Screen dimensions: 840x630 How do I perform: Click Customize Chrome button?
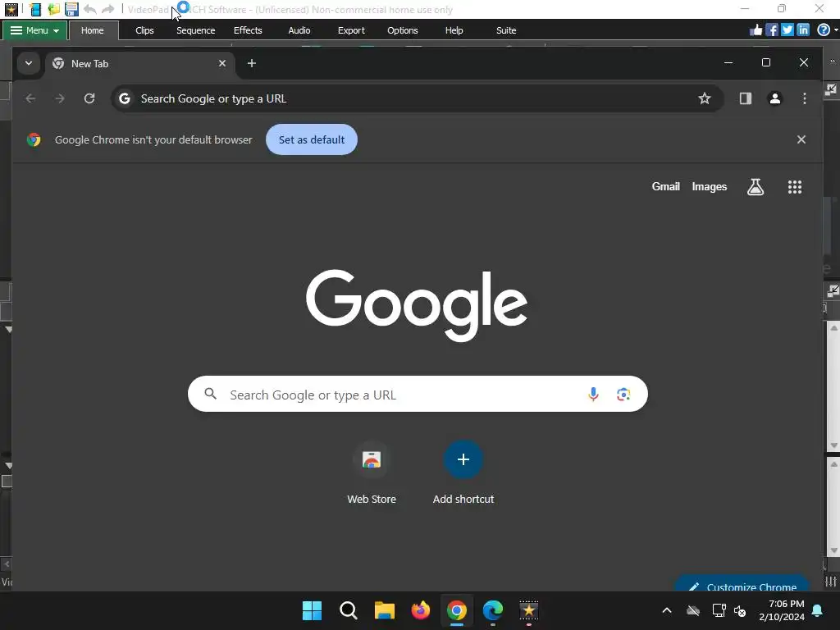tap(742, 585)
